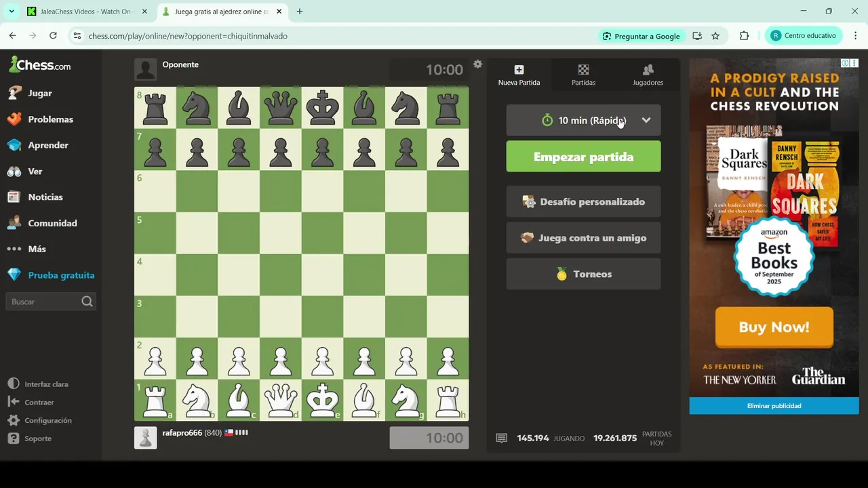Click Eliminar publicidad link
The image size is (868, 488).
pos(774,406)
